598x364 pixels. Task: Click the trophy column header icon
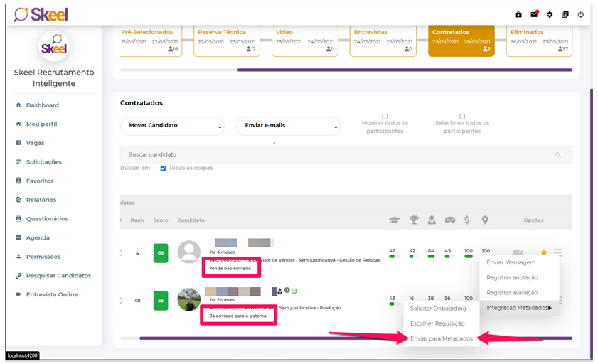point(414,220)
